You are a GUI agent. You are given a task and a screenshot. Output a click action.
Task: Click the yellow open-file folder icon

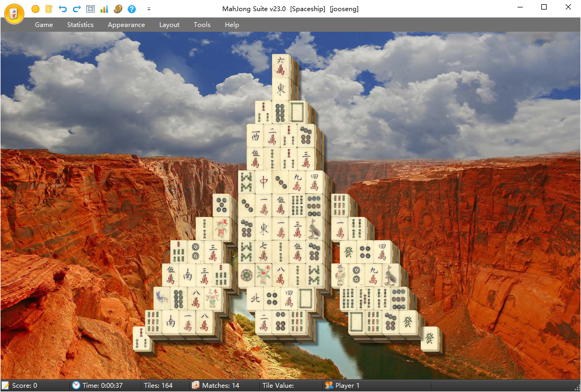pos(49,9)
